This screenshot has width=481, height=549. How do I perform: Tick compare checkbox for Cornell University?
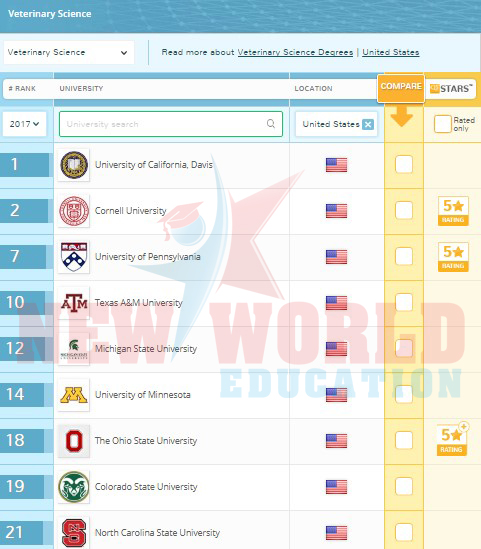[404, 210]
